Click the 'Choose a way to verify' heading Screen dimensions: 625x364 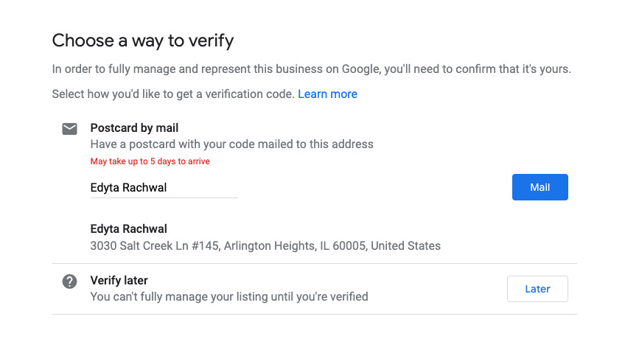click(143, 41)
